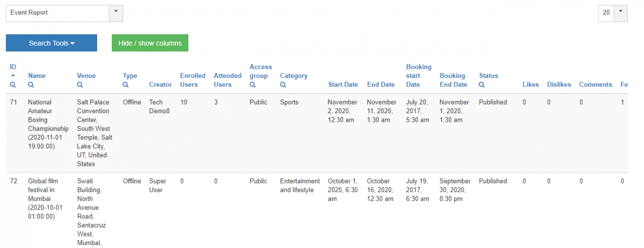Click the Venue column search icon
The height and width of the screenshot is (248, 644).
point(80,85)
